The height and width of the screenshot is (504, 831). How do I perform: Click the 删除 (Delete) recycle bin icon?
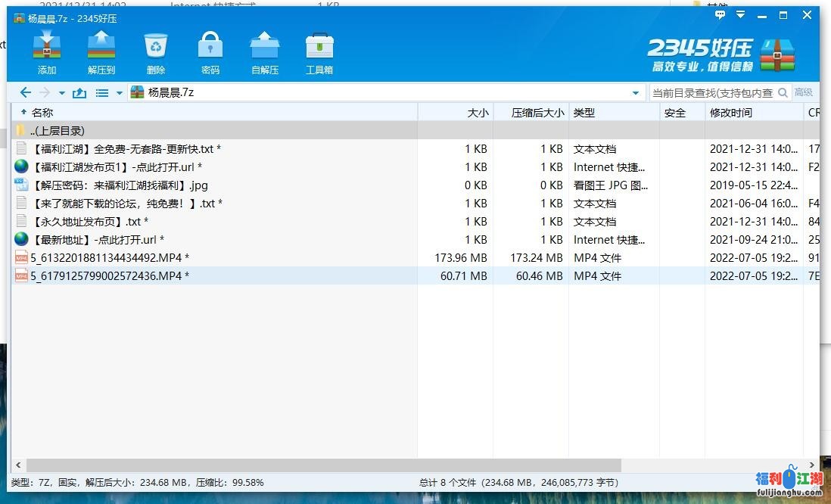[x=156, y=52]
